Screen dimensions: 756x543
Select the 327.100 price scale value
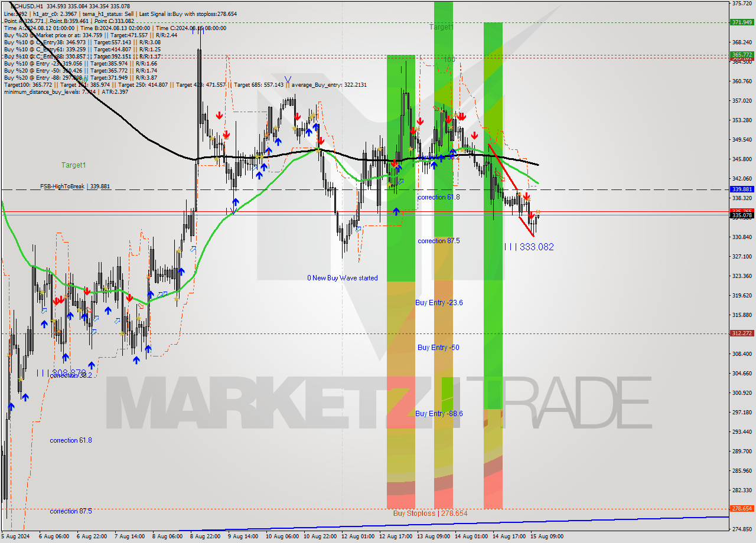742,257
